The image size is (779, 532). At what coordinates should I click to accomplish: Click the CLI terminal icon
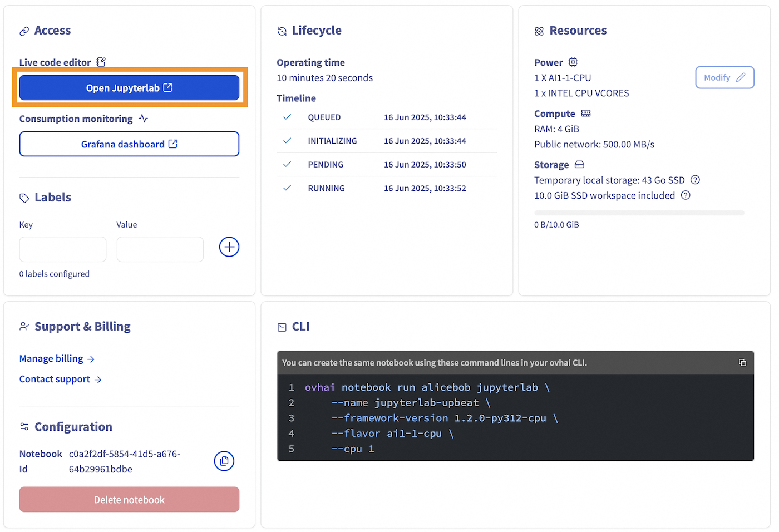pyautogui.click(x=282, y=327)
